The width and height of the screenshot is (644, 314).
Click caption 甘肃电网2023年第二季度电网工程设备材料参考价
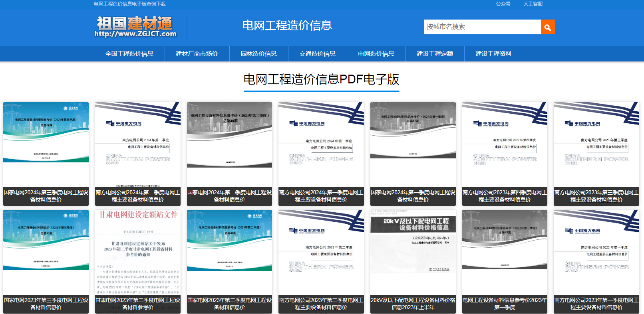click(138, 304)
